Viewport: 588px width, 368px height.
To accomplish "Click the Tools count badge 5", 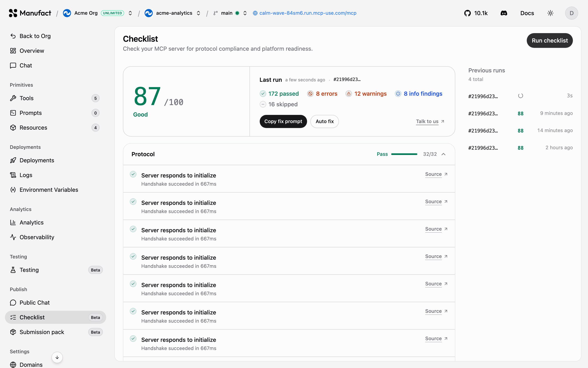I will click(x=95, y=98).
